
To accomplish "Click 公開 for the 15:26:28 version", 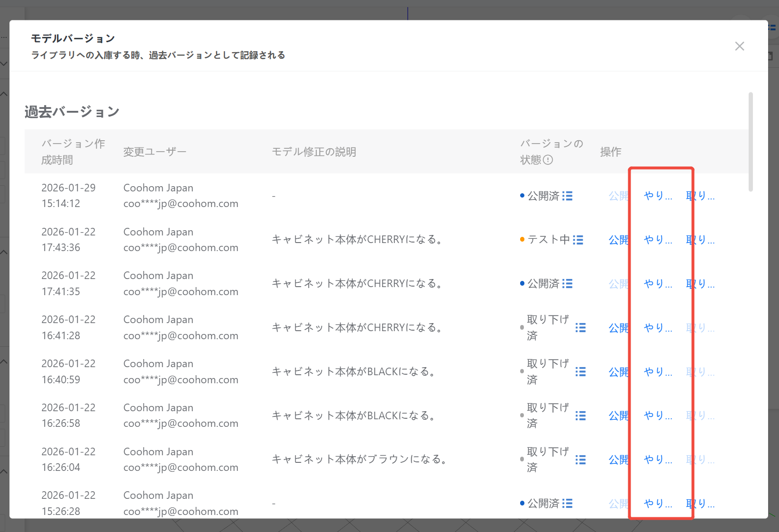I will coord(619,504).
